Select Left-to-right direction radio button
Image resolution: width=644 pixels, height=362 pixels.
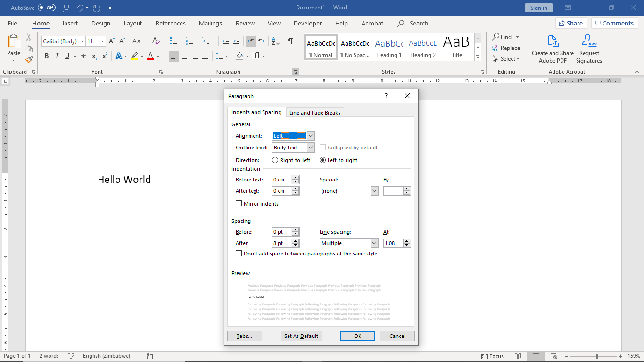[322, 160]
